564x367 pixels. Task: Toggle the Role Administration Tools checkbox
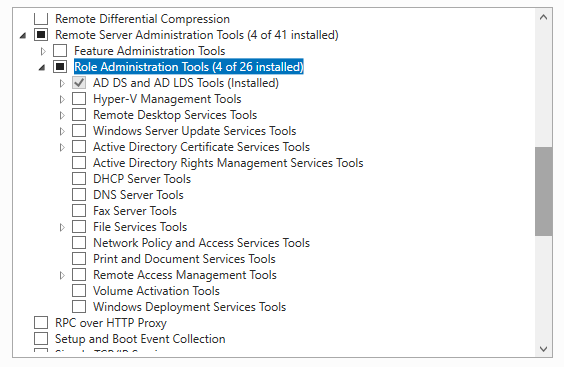click(x=60, y=67)
